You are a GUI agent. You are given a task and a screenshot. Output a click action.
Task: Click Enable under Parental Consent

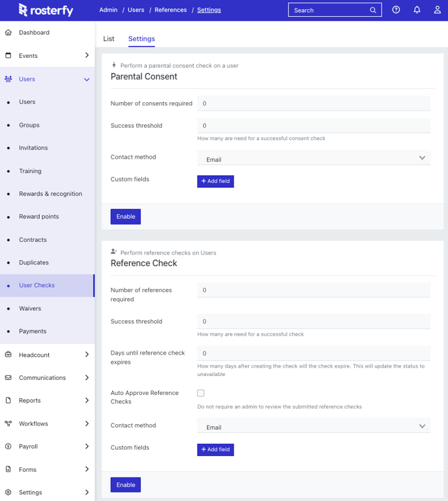point(126,217)
